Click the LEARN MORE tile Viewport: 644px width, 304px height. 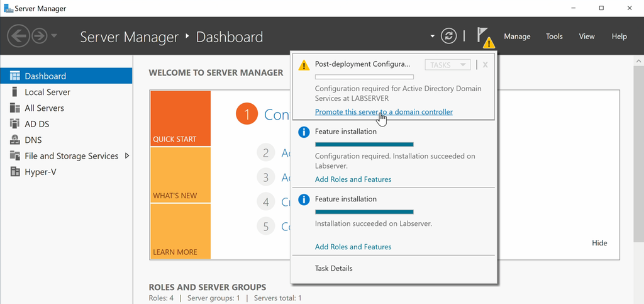pos(180,231)
